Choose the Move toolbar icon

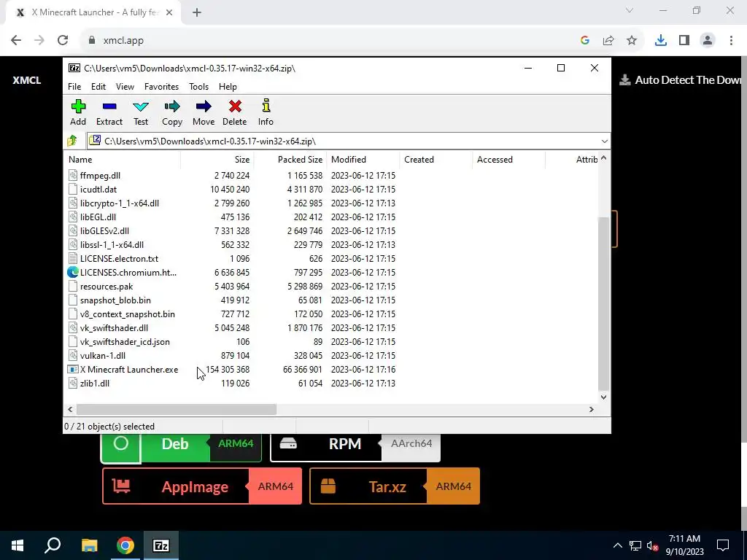[204, 106]
